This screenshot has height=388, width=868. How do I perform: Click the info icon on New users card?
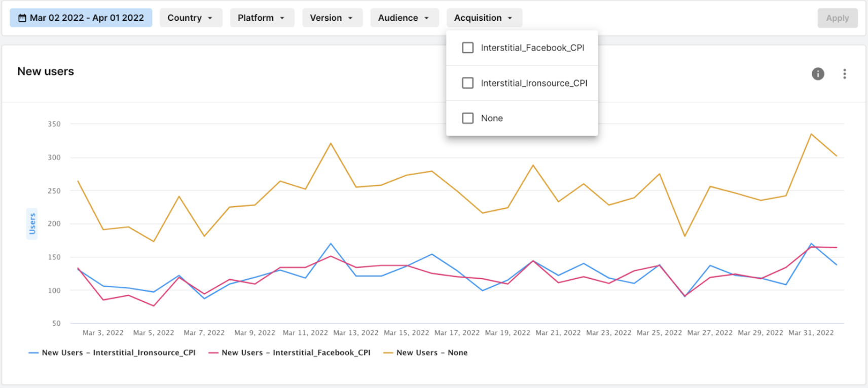pyautogui.click(x=818, y=74)
